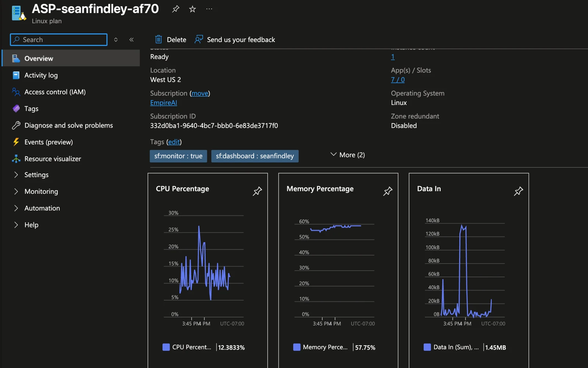Click the West US 2 location value
588x368 pixels.
[165, 79]
